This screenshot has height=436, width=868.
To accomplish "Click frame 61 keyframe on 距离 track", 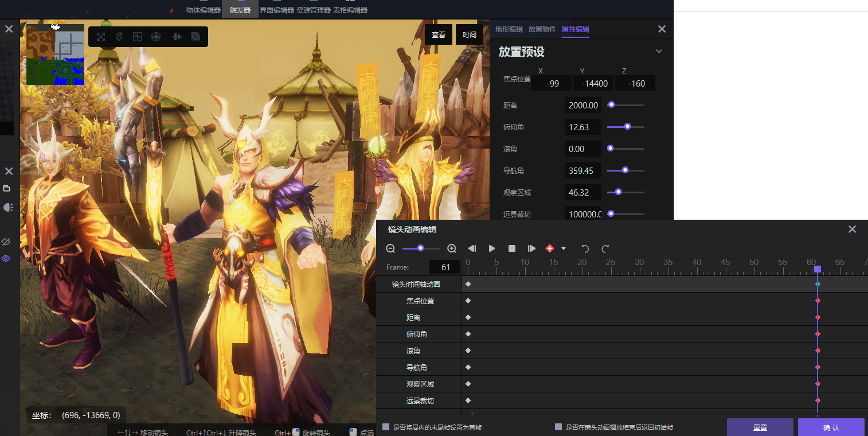I will click(x=818, y=318).
